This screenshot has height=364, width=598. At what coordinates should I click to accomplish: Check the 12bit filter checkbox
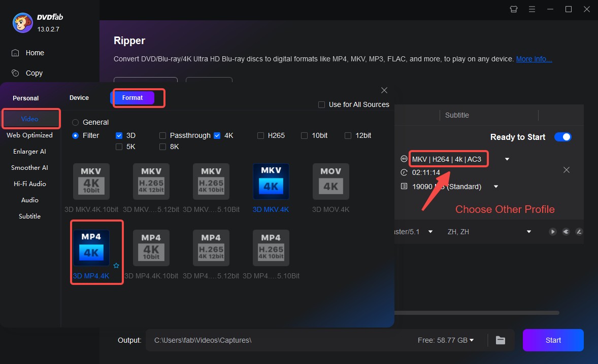[348, 135]
